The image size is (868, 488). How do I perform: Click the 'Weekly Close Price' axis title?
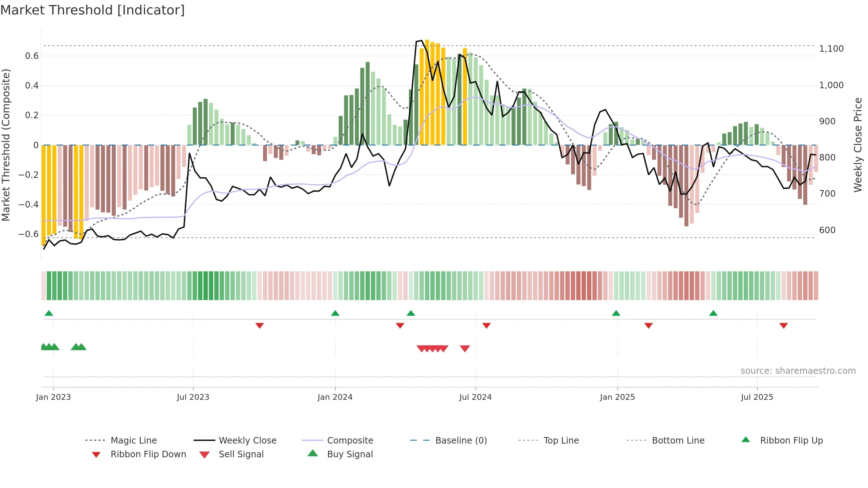858,145
